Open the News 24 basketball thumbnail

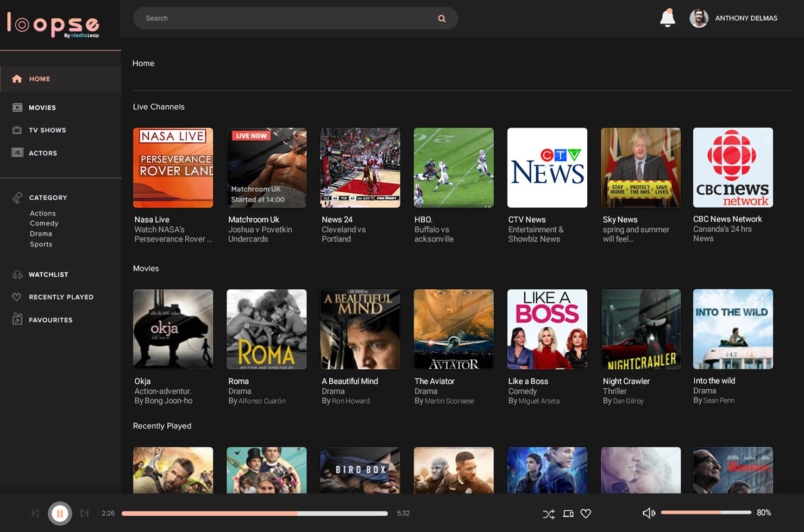(360, 168)
